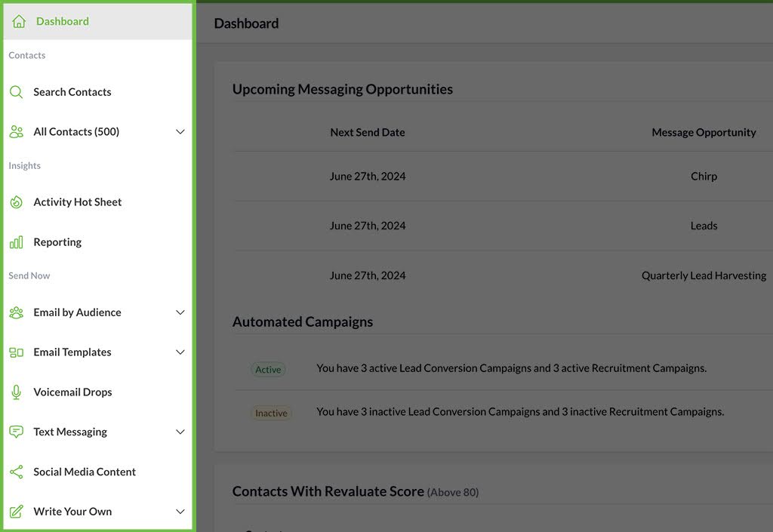Click the Activity Hot Sheet flame icon
Image resolution: width=773 pixels, height=532 pixels.
(16, 202)
